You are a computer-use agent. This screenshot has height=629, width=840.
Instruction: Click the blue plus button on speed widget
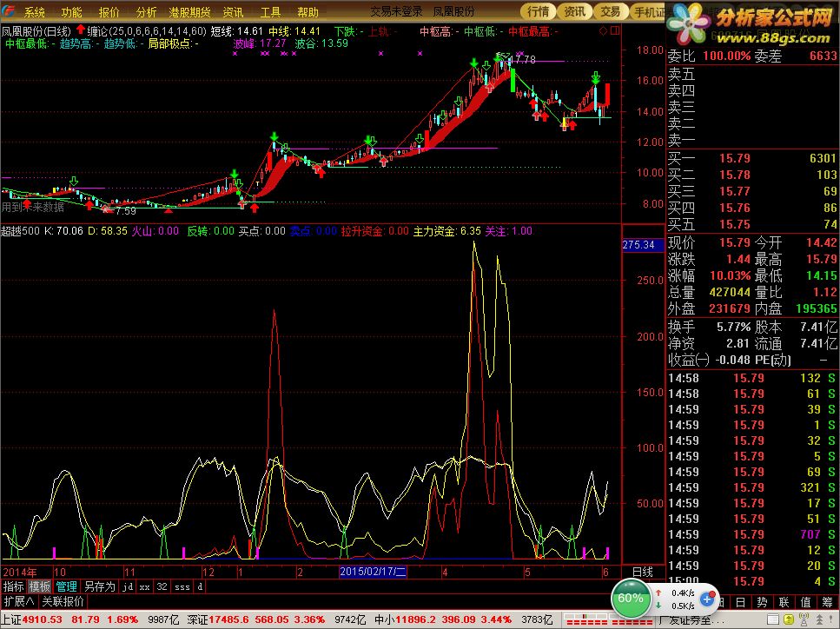[x=706, y=599]
